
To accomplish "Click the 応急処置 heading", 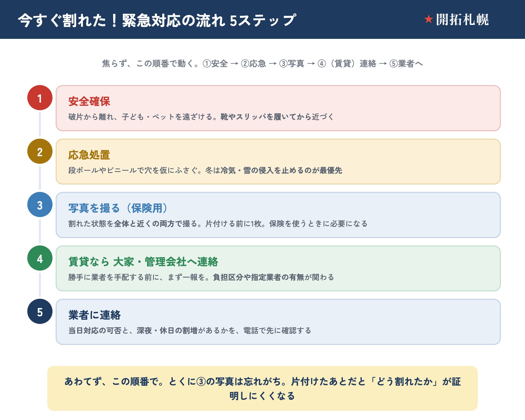I will tap(89, 155).
